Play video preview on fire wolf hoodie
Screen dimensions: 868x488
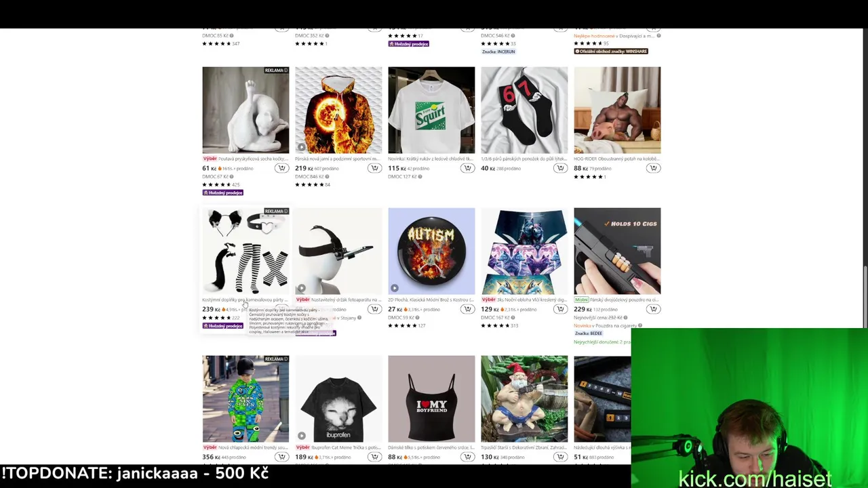[x=302, y=146]
